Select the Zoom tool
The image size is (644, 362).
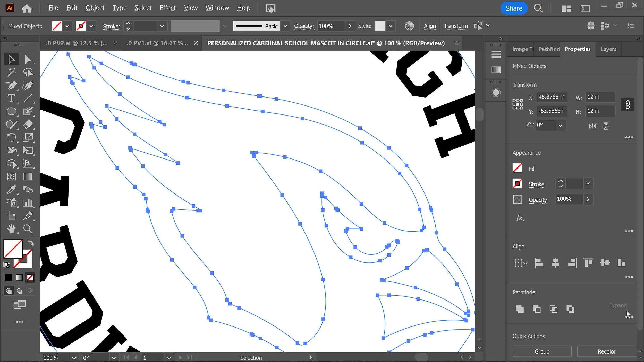pos(28,229)
